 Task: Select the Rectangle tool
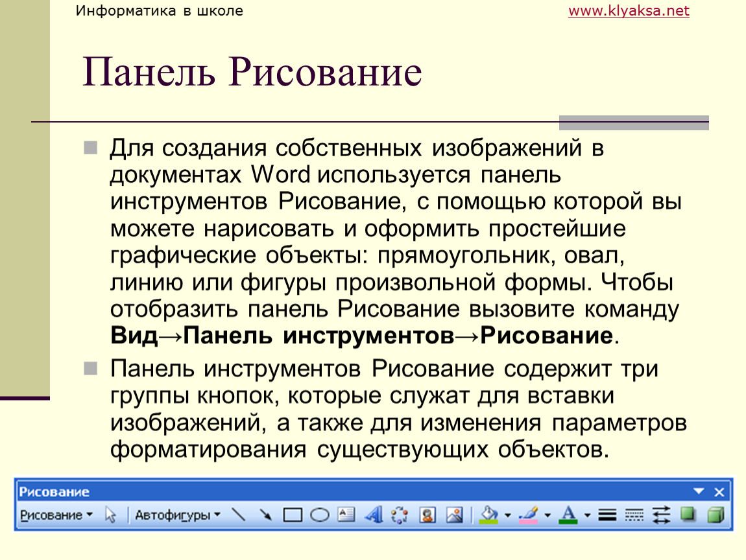click(x=293, y=515)
